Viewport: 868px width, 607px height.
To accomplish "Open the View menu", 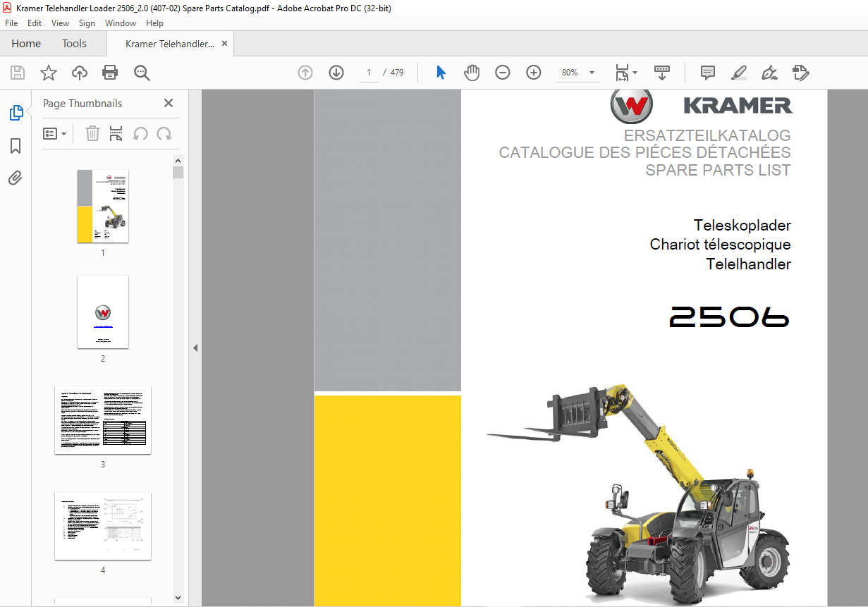I will pyautogui.click(x=61, y=23).
